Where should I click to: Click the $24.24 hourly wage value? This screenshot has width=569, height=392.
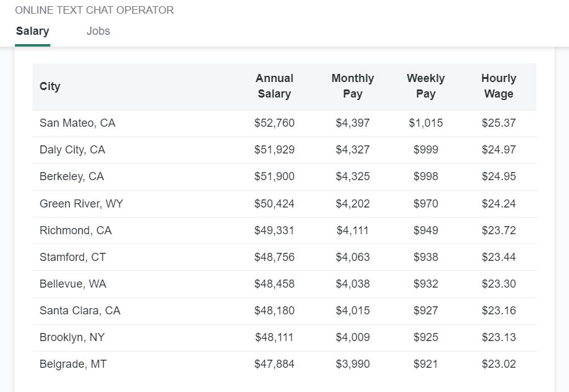click(x=499, y=203)
